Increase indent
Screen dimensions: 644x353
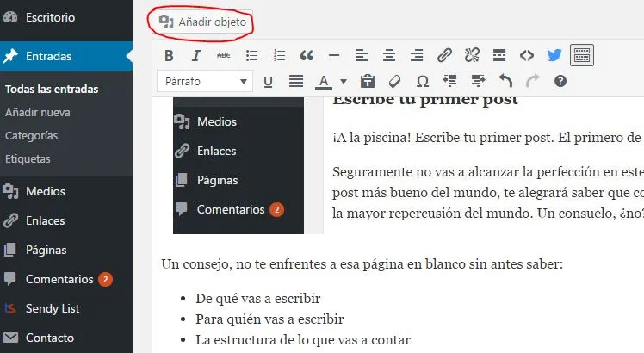click(x=478, y=82)
